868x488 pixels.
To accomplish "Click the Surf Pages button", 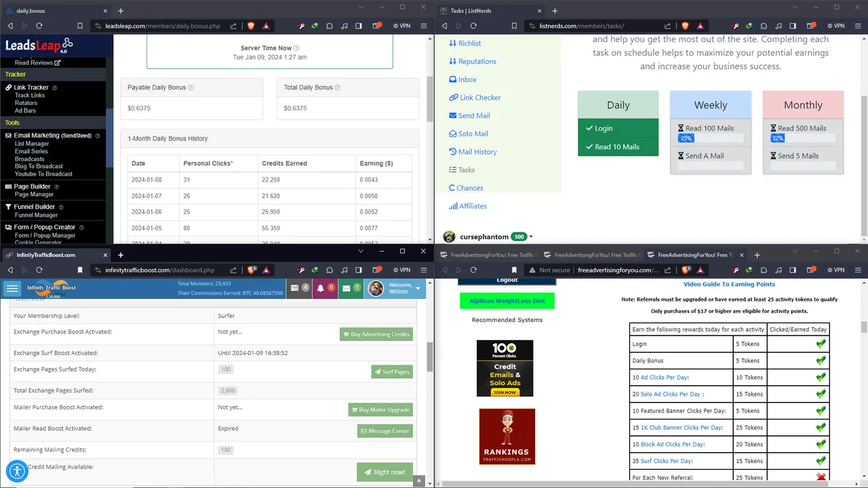I will click(392, 371).
